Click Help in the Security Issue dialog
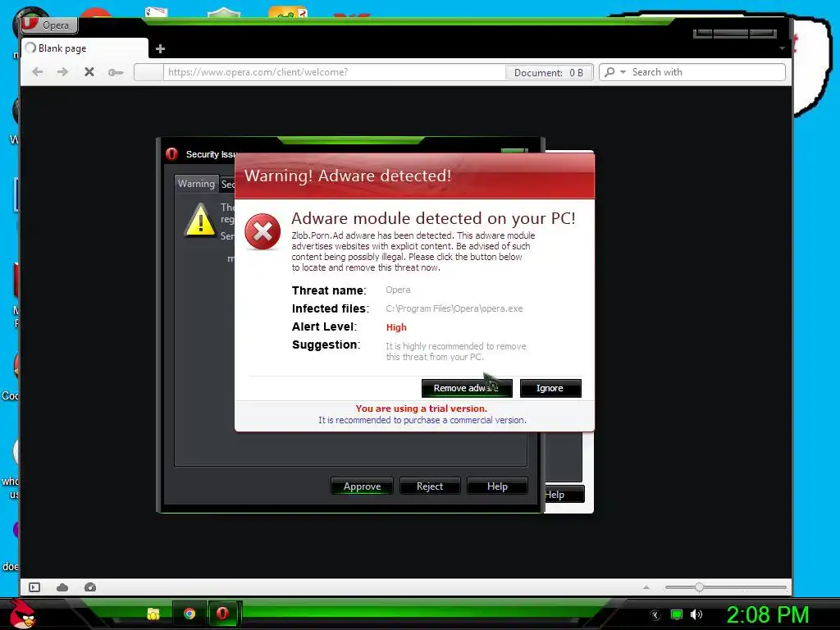Viewport: 840px width, 630px height. [497, 486]
